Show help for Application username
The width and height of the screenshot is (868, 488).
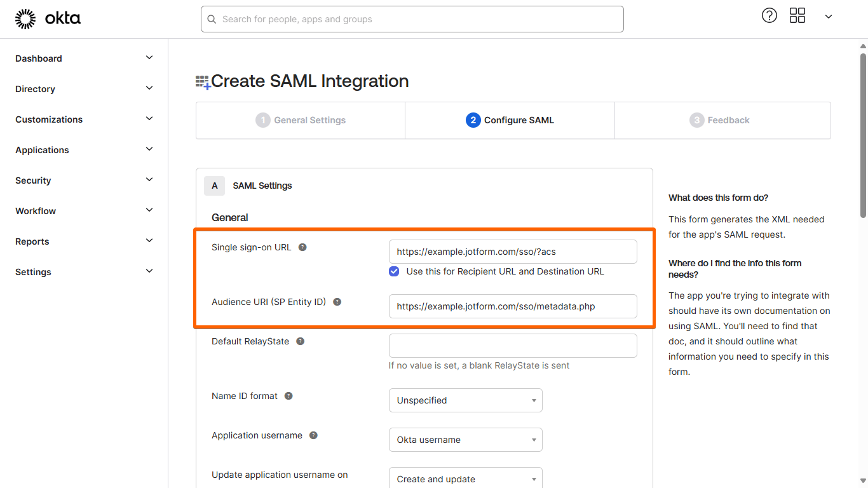coord(313,435)
